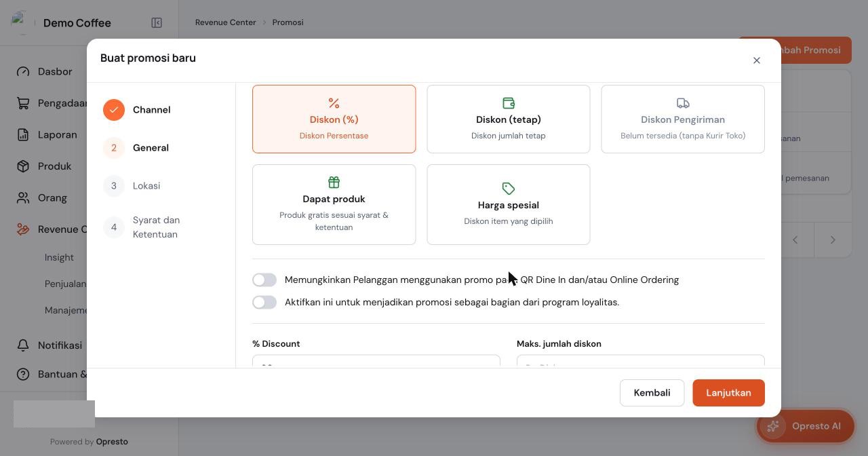Enable QR Dine In promo toggle
The width and height of the screenshot is (868, 456).
264,280
